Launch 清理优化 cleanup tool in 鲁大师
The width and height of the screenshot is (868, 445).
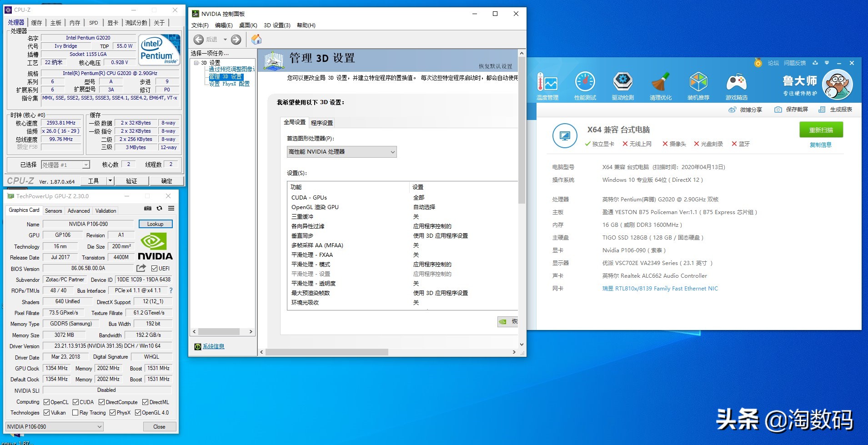pyautogui.click(x=660, y=85)
